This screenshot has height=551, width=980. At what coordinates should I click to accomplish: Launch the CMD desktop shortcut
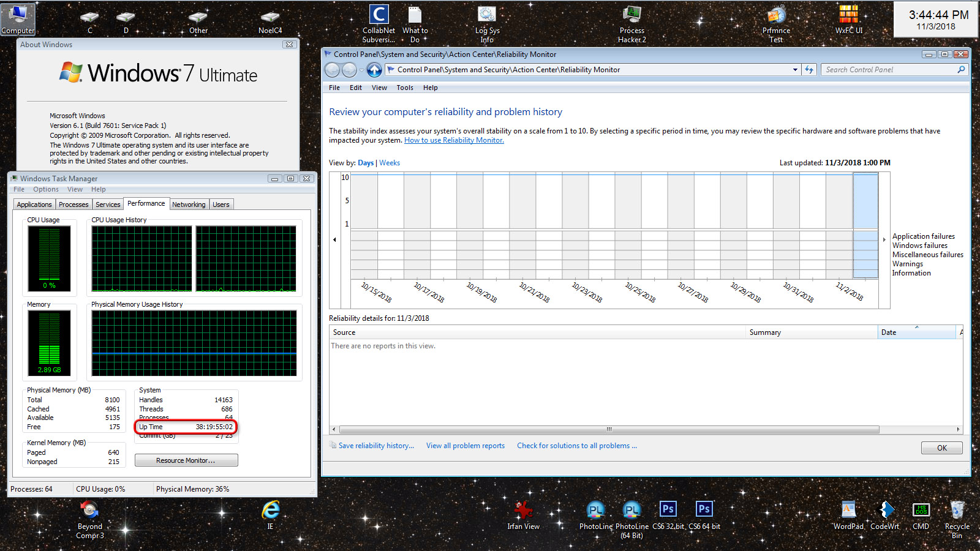pyautogui.click(x=921, y=510)
